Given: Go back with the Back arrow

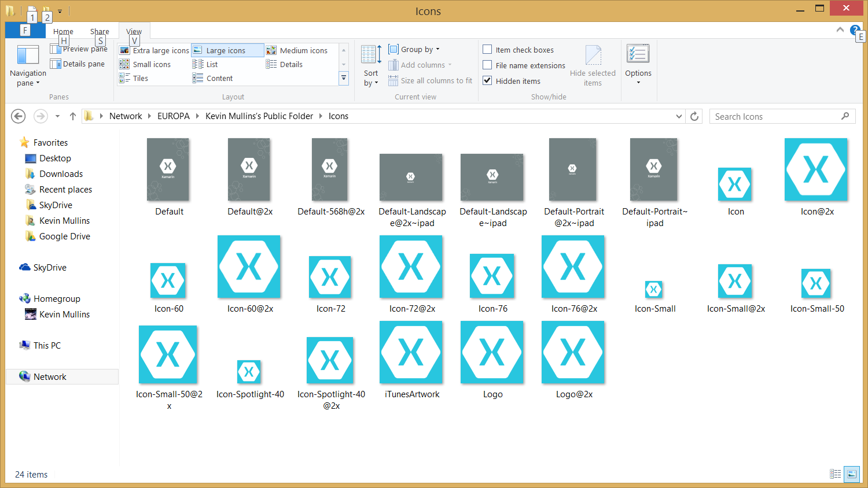Looking at the screenshot, I should pos(19,116).
